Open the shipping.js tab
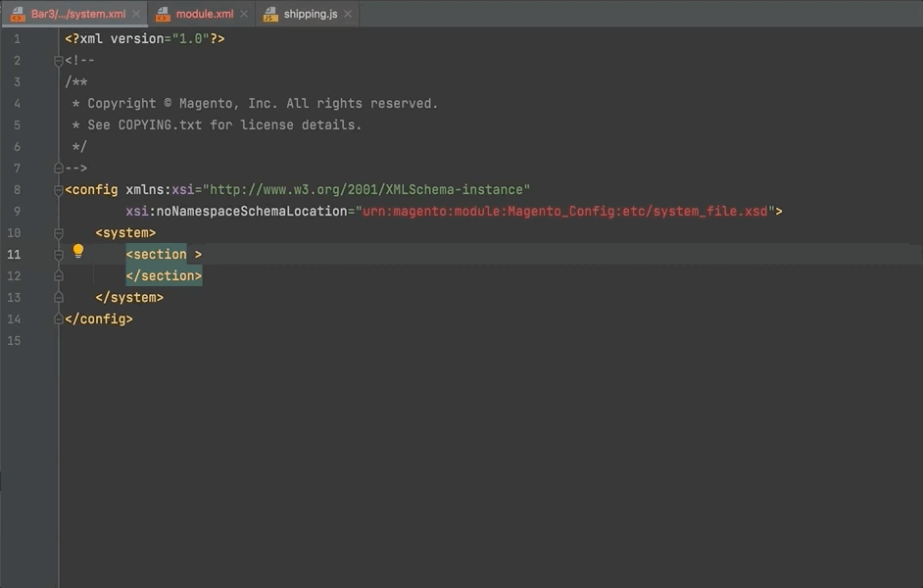The width and height of the screenshot is (923, 588). click(310, 15)
